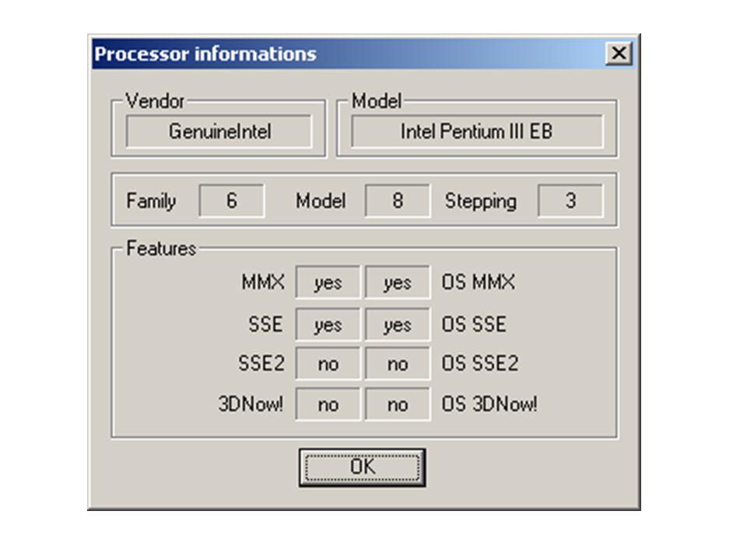747x560 pixels.
Task: Click the Family label text
Action: click(x=151, y=201)
